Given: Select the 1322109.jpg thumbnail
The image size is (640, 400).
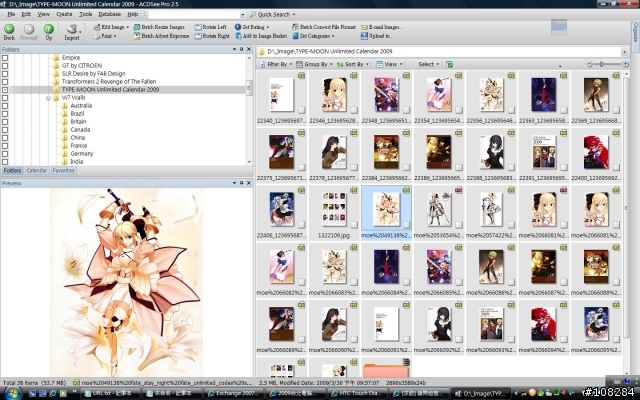Looking at the screenshot, I should pos(333,212).
